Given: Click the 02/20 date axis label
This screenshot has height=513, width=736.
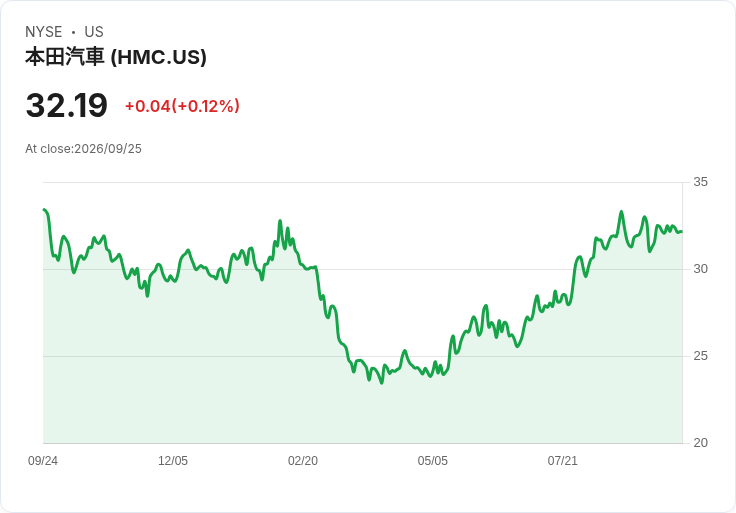Looking at the screenshot, I should [303, 461].
